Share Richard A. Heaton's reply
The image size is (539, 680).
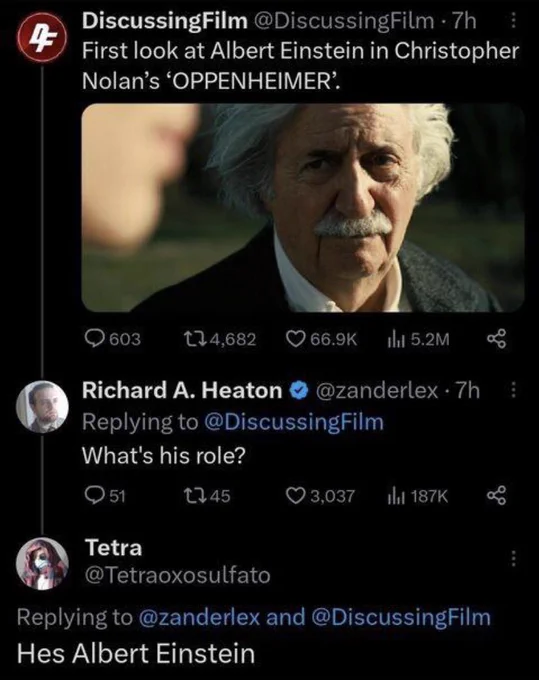tap(497, 495)
